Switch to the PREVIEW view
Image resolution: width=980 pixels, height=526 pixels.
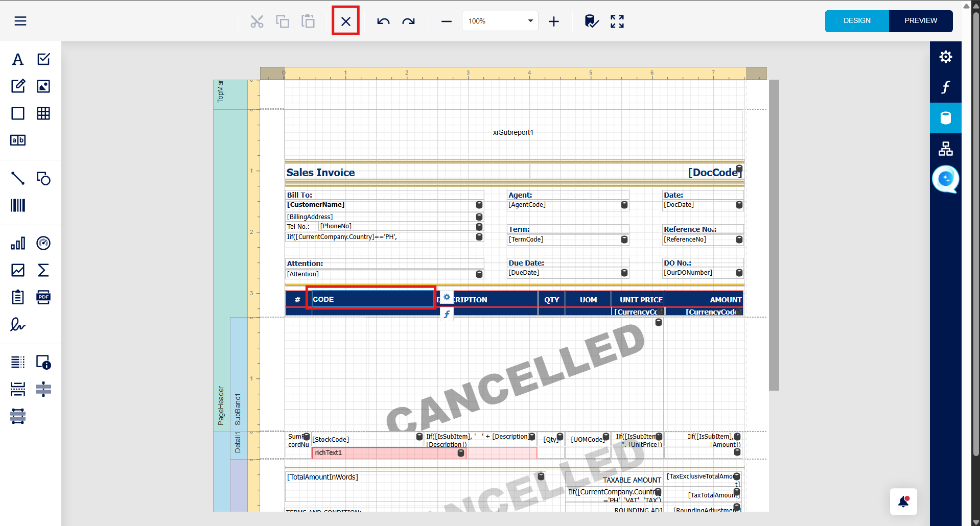921,21
